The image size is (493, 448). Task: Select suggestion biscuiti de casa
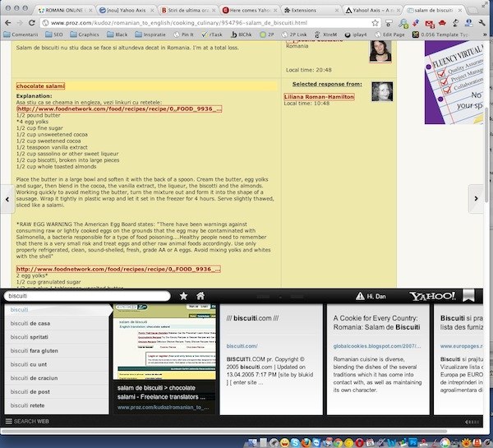pos(57,323)
